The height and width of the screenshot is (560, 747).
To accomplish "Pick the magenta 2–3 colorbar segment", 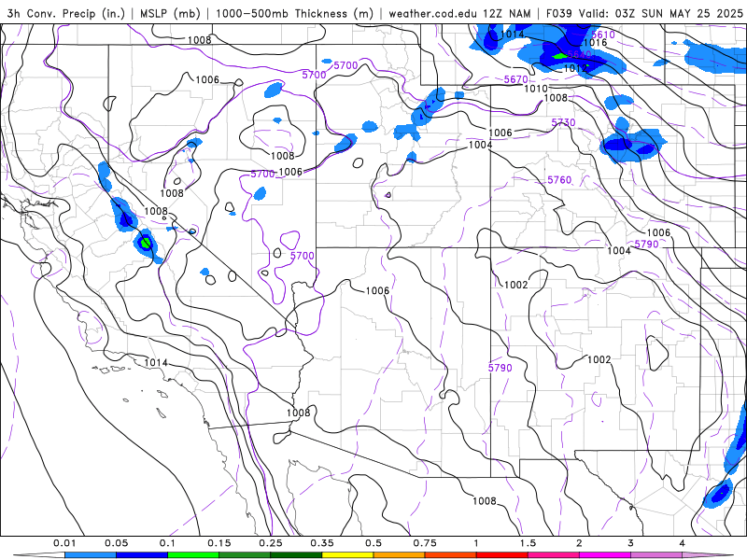I will pyautogui.click(x=605, y=555).
